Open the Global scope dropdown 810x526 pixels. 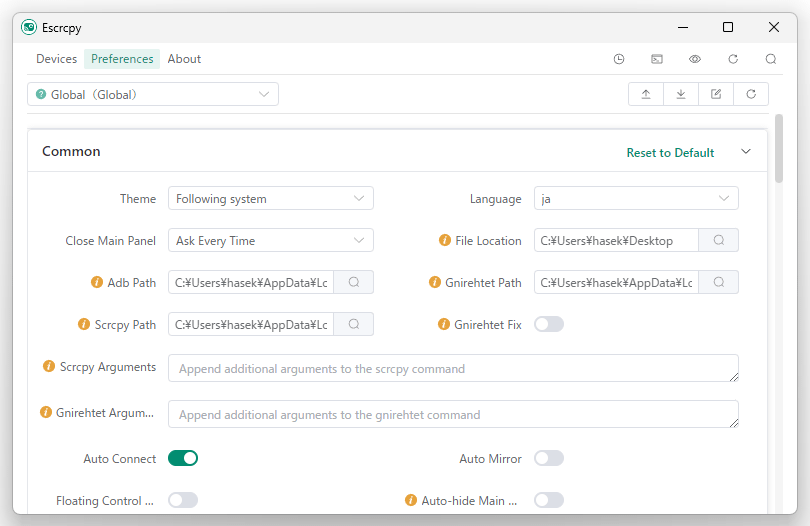click(x=153, y=94)
